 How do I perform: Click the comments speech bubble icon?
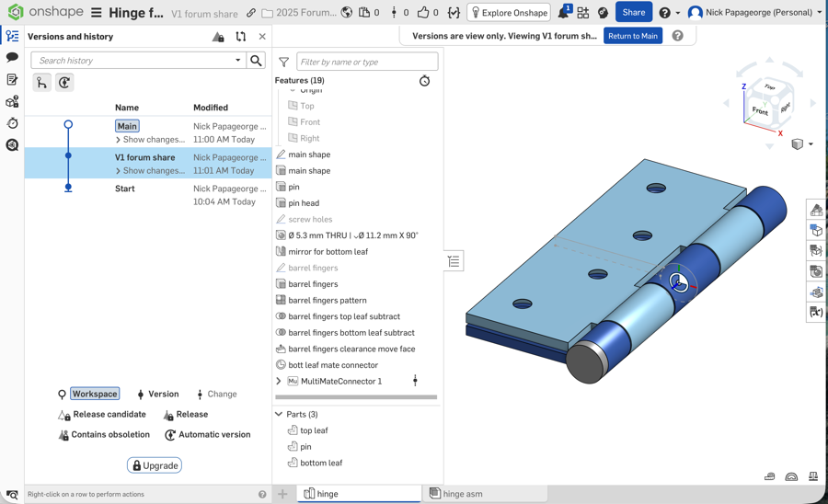pyautogui.click(x=12, y=57)
